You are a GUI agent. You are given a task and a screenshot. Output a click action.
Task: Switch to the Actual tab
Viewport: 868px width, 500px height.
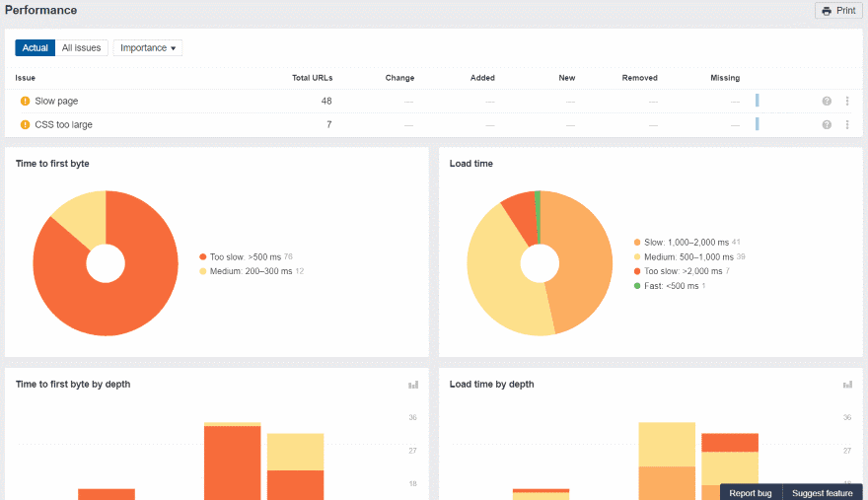[36, 47]
